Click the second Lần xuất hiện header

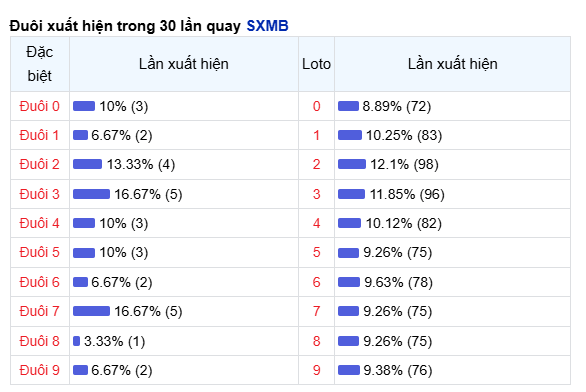[452, 64]
